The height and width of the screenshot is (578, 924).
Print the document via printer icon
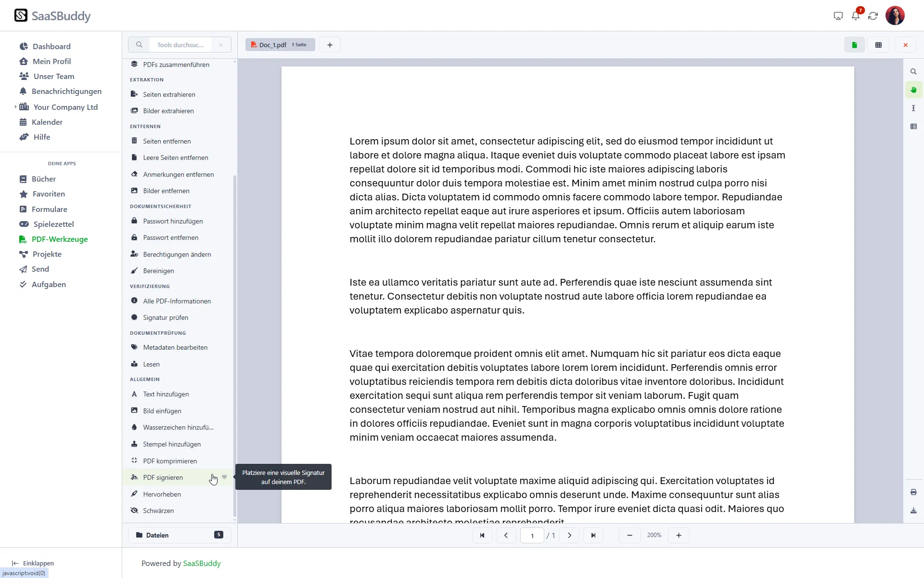pyautogui.click(x=913, y=492)
